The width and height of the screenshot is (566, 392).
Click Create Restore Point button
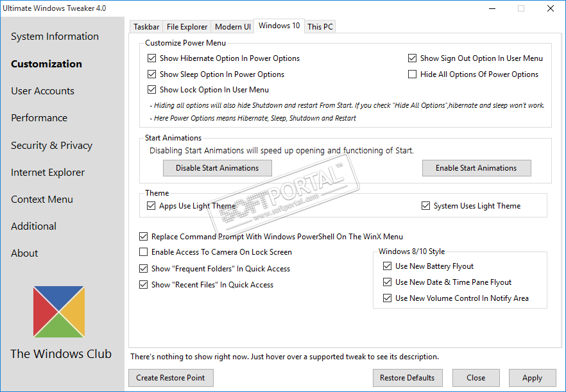click(171, 377)
